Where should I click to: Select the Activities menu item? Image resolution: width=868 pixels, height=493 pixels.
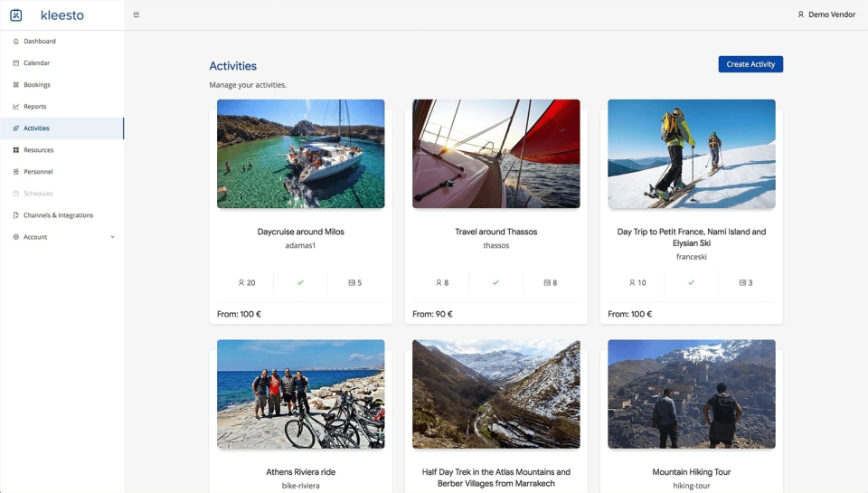[36, 128]
